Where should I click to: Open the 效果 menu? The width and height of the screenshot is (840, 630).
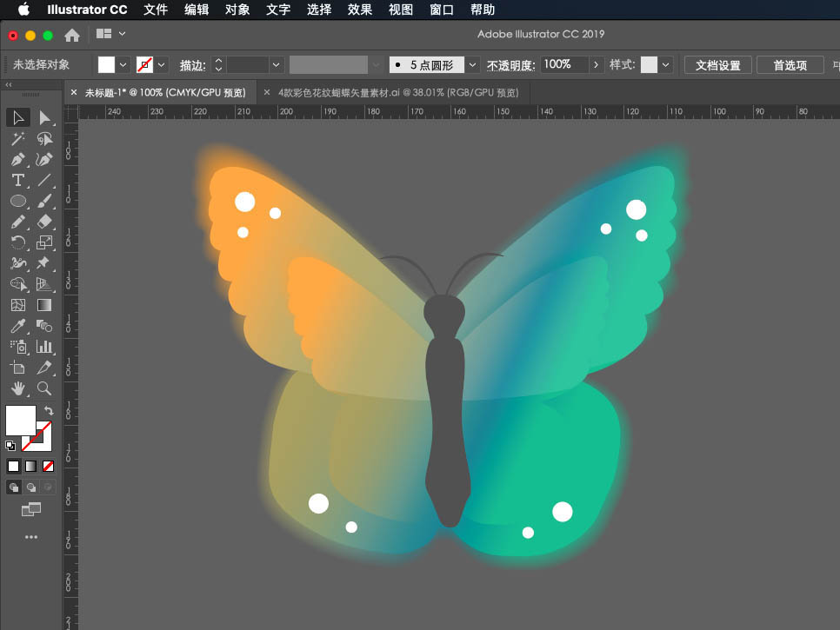tap(359, 10)
